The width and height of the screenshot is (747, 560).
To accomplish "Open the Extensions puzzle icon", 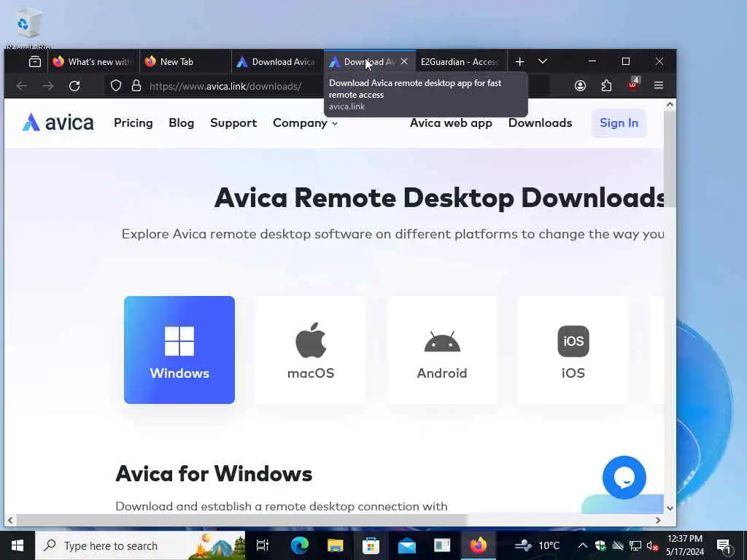I will click(x=606, y=86).
